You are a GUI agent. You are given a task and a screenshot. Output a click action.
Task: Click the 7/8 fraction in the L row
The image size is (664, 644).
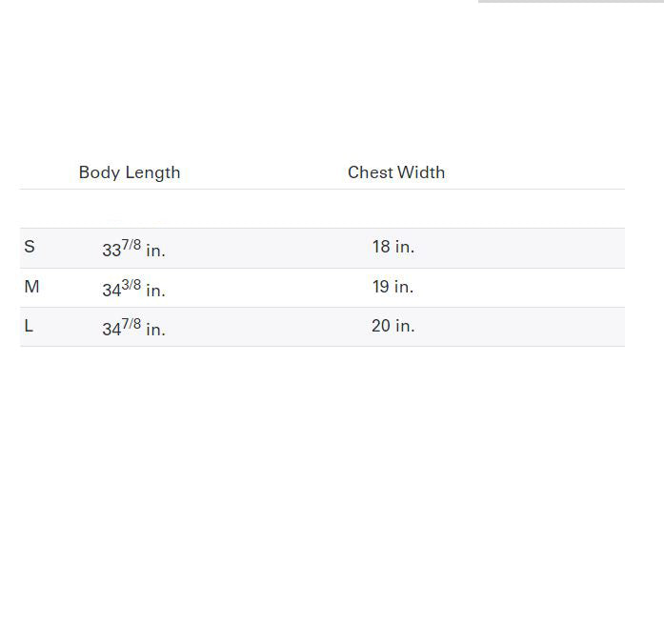(x=131, y=324)
